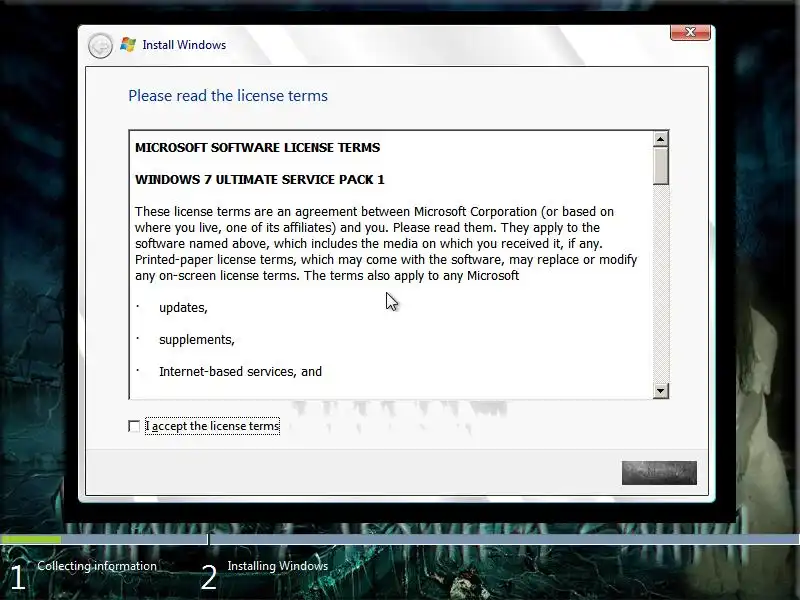Click the 'I accept the license terms' label

point(212,426)
